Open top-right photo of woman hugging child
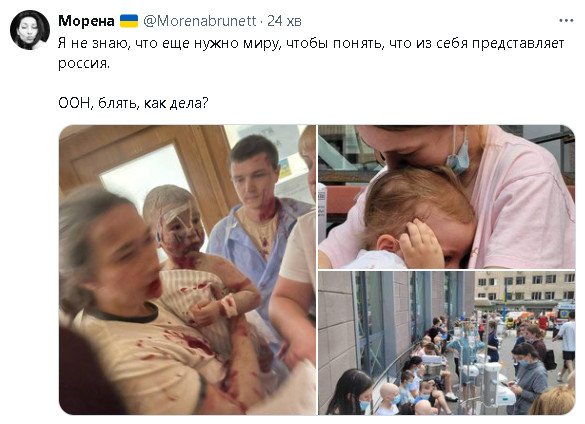This screenshot has height=424, width=585. 447,197
